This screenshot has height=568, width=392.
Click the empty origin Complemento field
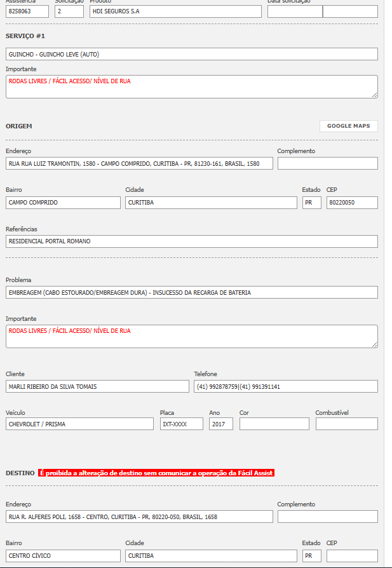(327, 163)
